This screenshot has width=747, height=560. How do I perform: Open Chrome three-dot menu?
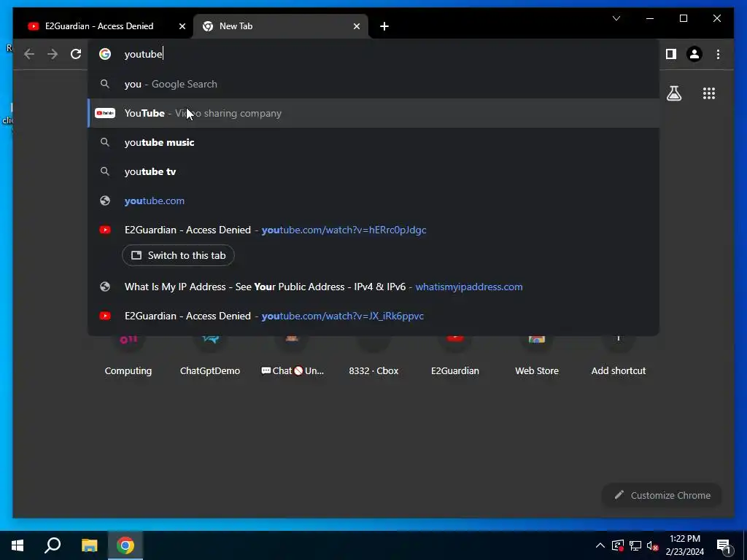click(718, 54)
